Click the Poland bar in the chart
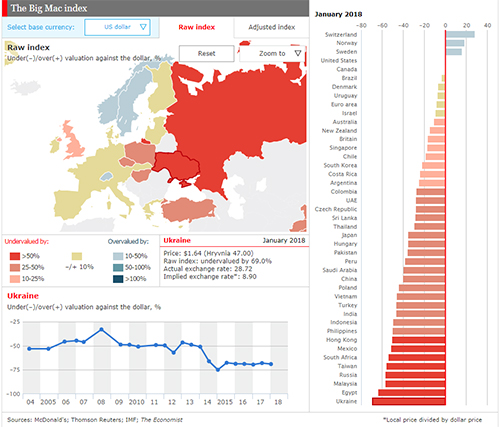The height and width of the screenshot is (427, 500). click(422, 287)
